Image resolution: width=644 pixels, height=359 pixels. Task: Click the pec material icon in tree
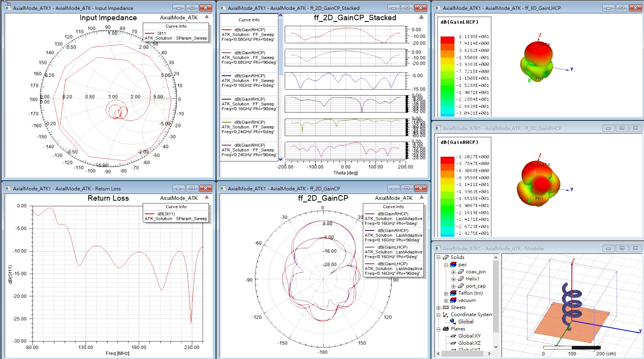453,265
